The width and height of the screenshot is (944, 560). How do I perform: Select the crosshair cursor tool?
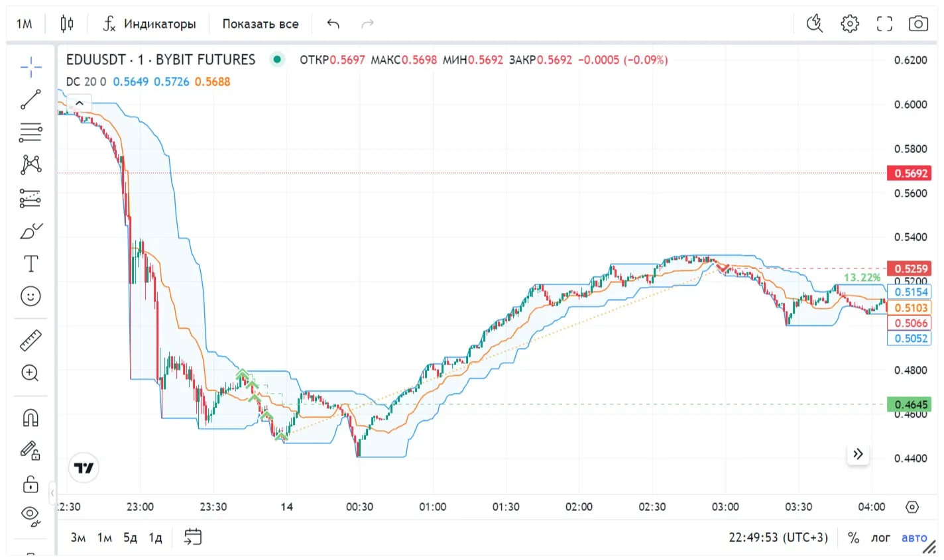[x=30, y=66]
